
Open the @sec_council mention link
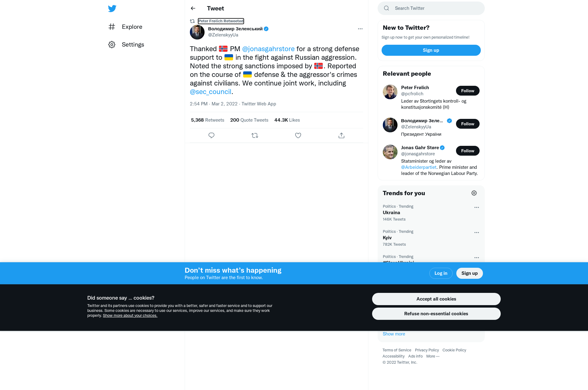click(210, 92)
